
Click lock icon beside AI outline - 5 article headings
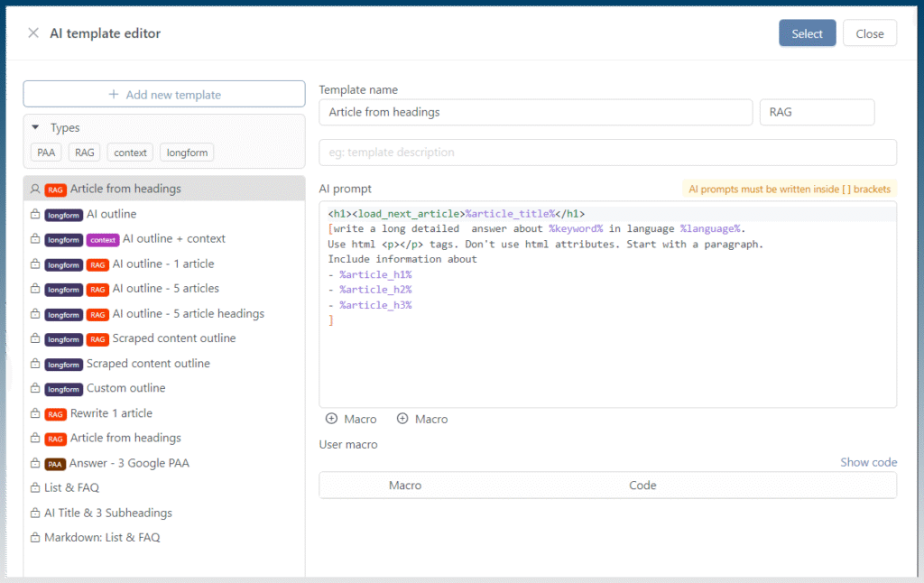(x=35, y=313)
